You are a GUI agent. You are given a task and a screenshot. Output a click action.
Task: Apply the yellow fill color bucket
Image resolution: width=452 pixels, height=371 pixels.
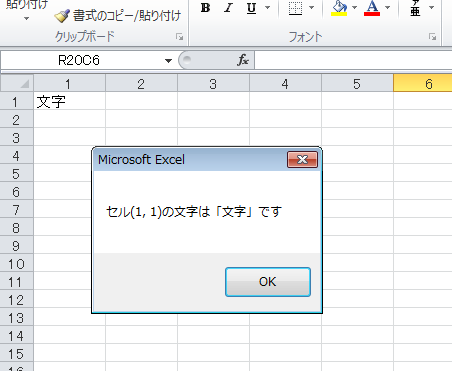tap(339, 8)
